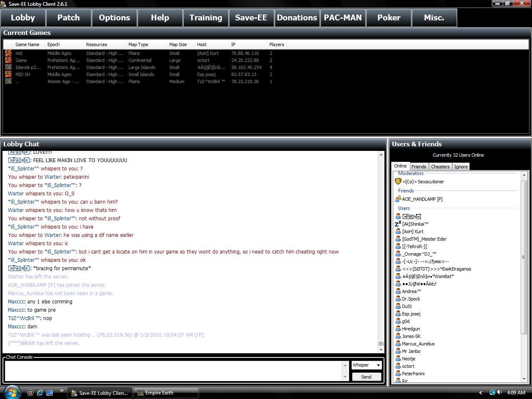
Task: Click the volume icon in system tray
Action: pyautogui.click(x=499, y=392)
